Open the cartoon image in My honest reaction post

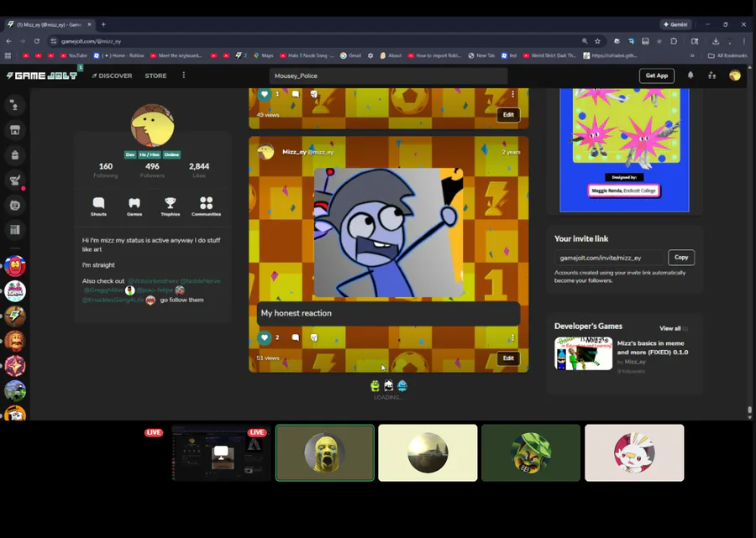coord(389,232)
